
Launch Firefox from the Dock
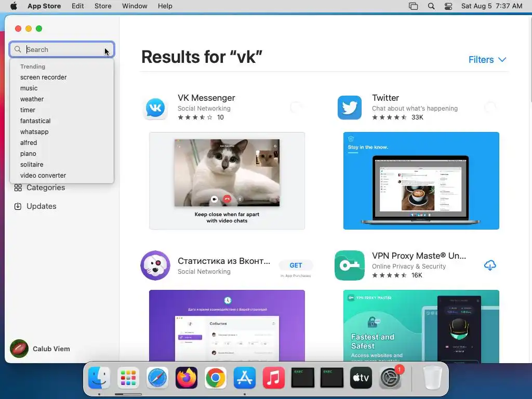(187, 378)
